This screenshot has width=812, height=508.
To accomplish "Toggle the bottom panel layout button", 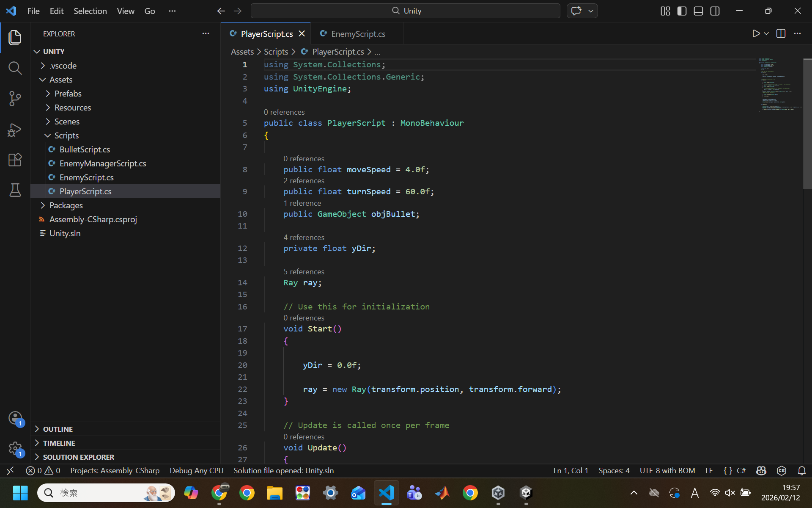I will (698, 11).
